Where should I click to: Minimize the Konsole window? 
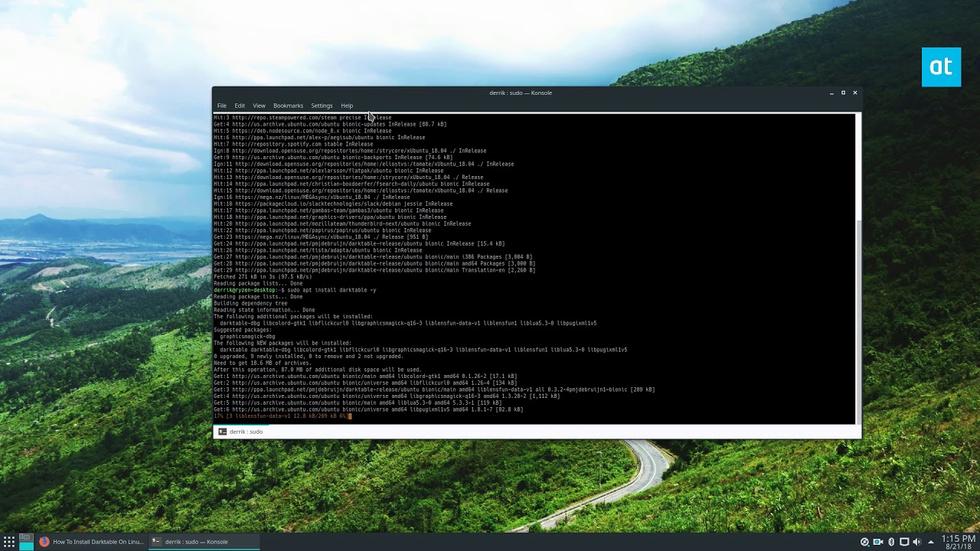[x=831, y=93]
